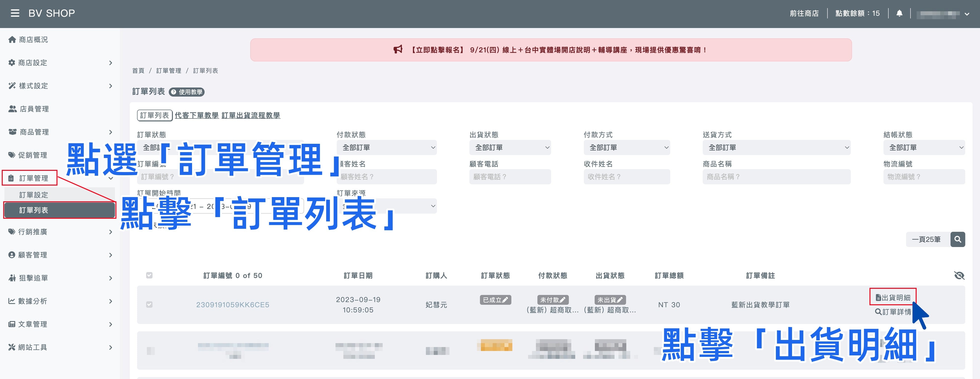This screenshot has width=980, height=379.
Task: Open the 結帳狀態 dropdown
Action: (x=924, y=148)
